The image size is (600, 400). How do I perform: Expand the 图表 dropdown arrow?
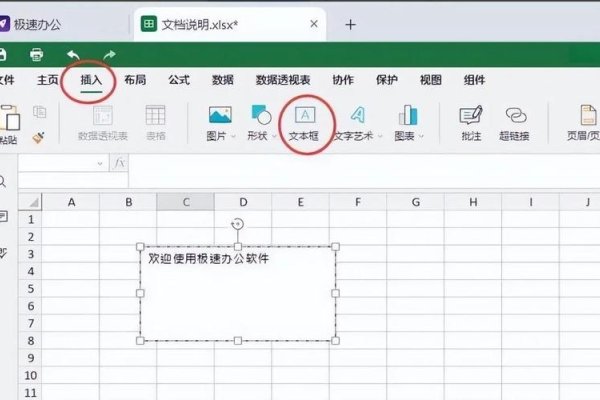(421, 136)
